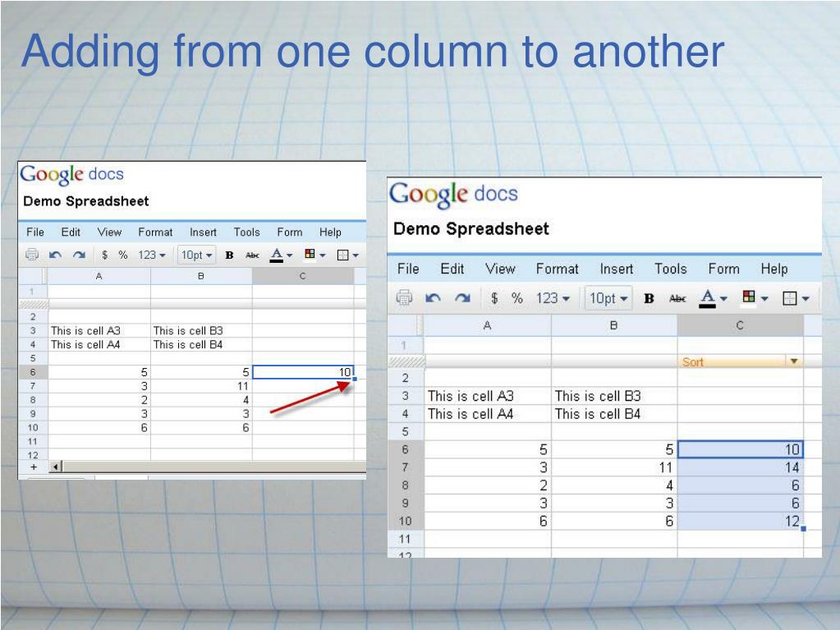Open Form menu in right spreadsheet
Viewport: 840px width, 630px height.
click(723, 269)
